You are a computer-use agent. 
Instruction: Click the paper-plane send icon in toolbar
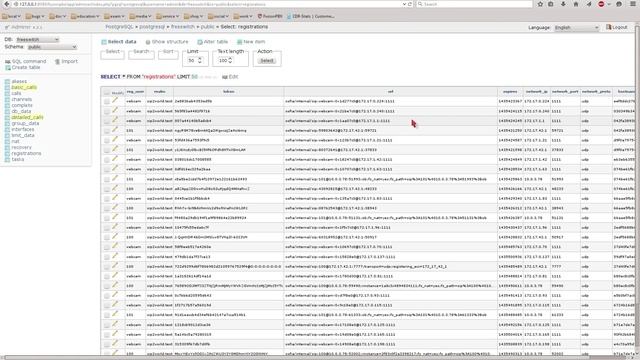[589, 4]
